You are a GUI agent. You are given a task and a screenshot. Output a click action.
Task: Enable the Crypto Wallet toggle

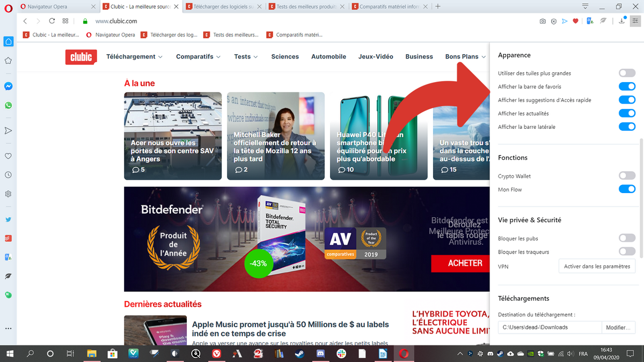tap(627, 175)
